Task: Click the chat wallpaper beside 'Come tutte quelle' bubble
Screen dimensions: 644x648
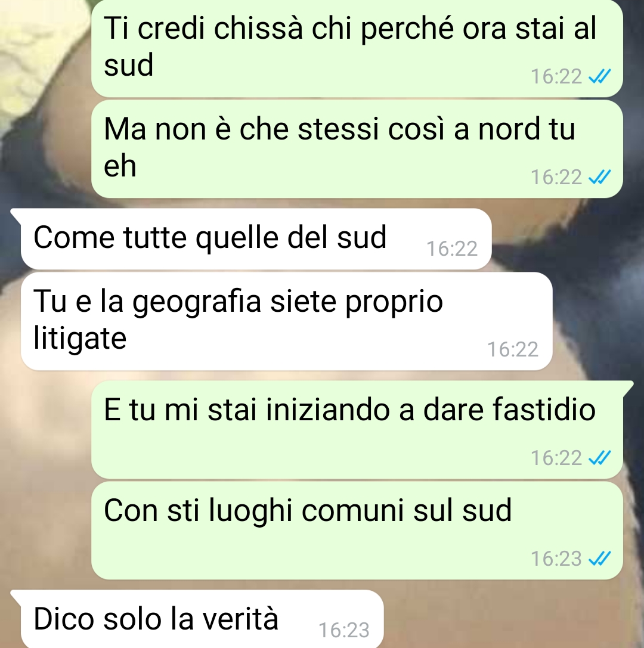Action: (566, 240)
